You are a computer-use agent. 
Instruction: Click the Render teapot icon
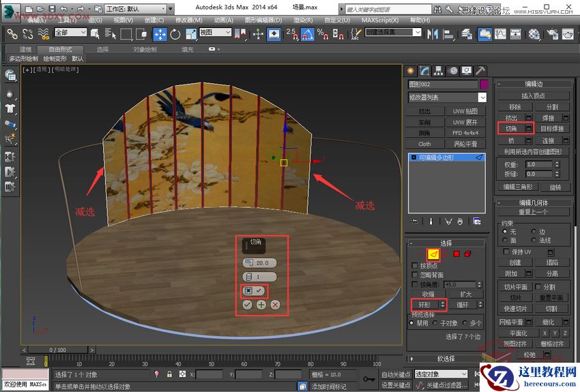568,34
